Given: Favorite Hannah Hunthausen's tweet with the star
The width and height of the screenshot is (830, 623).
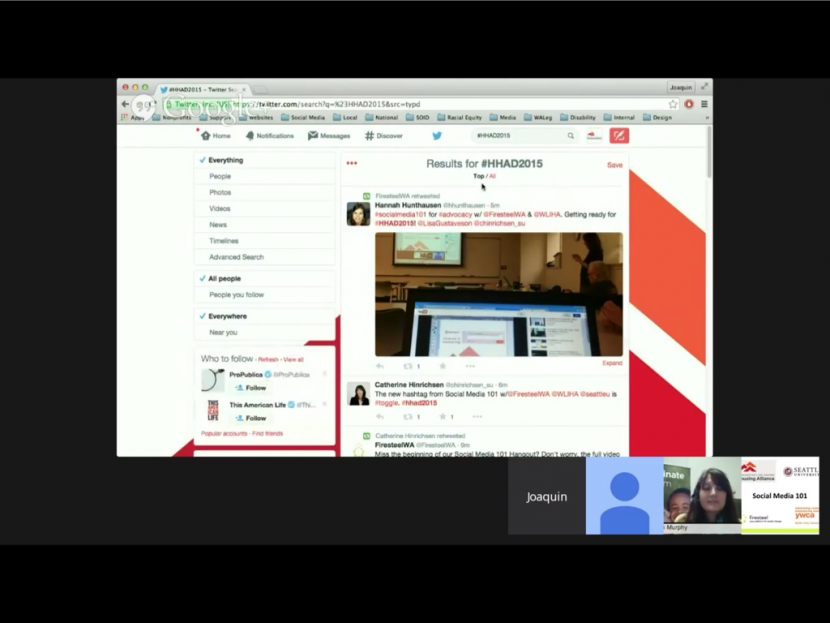Looking at the screenshot, I should click(x=443, y=366).
